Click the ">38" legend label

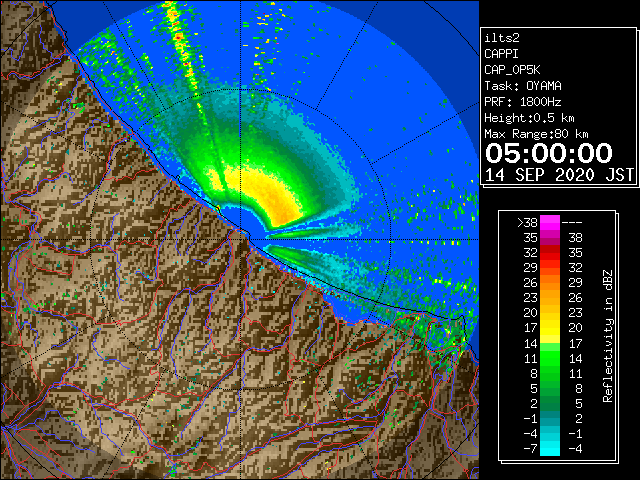tap(528, 222)
